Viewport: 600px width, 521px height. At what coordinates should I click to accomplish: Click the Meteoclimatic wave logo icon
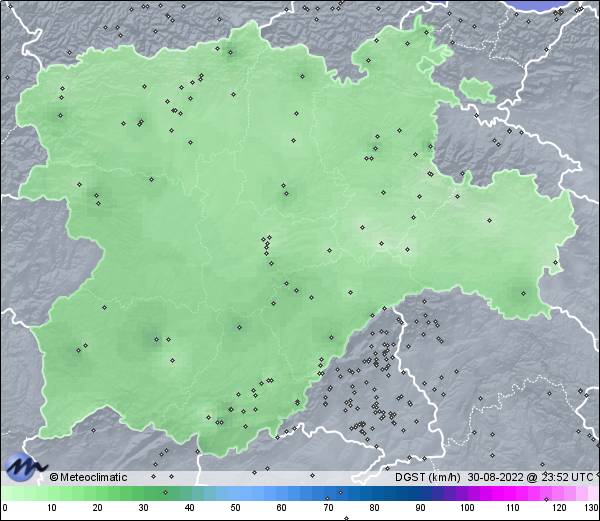pos(24,466)
